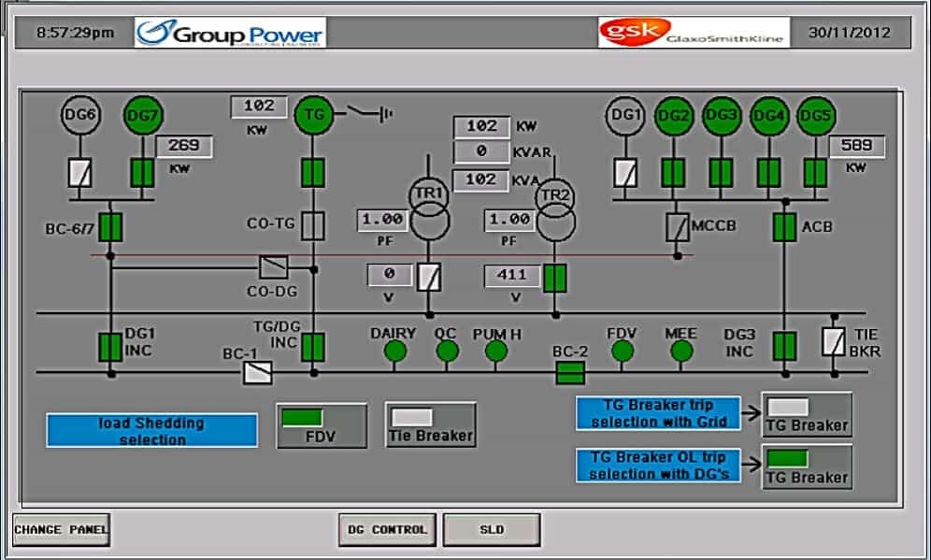Click the 30/11/2012 date display
931x560 pixels.
(850, 33)
